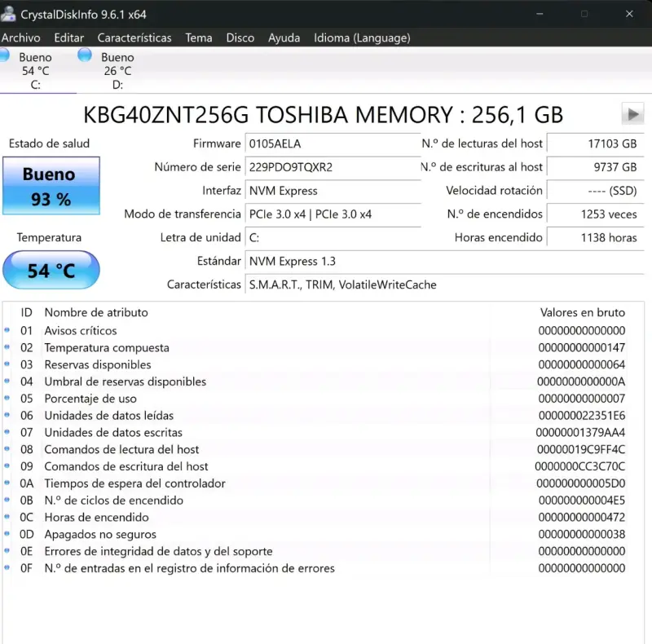This screenshot has width=652, height=644.
Task: Click host reads value 17103 GB
Action: (595, 144)
